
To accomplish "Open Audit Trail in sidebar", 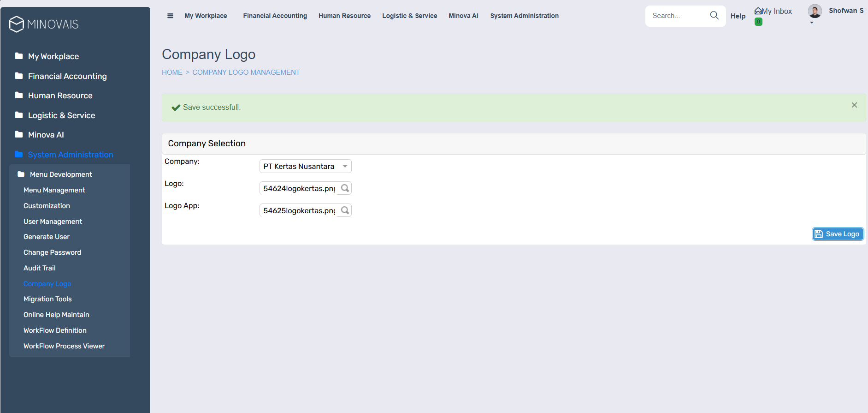I will 40,268.
